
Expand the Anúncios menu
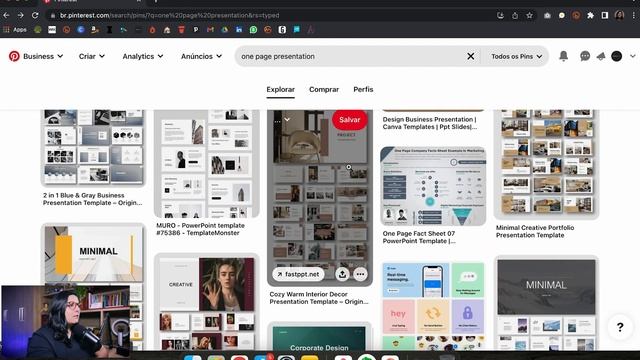tap(201, 56)
